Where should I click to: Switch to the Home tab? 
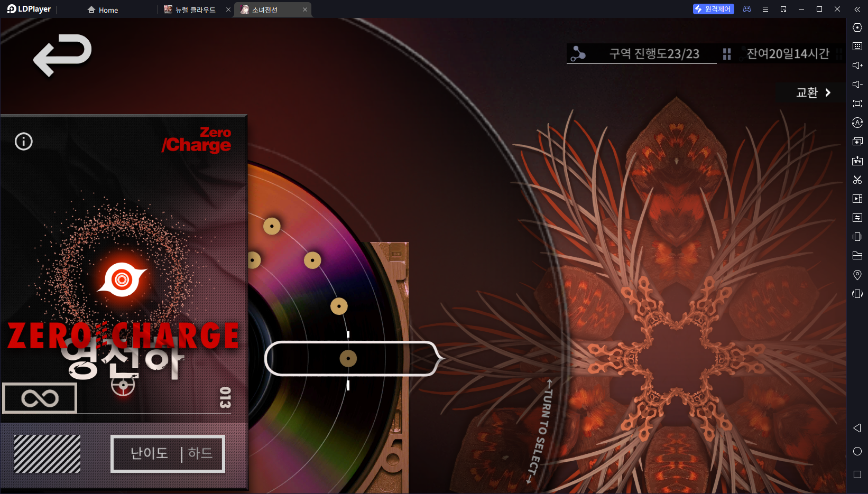103,10
